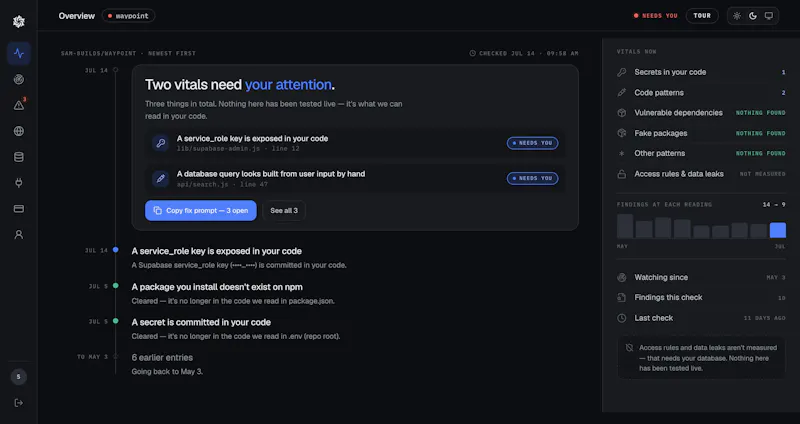Open the waypoint project selector pill
The width and height of the screenshot is (800, 424).
pyautogui.click(x=128, y=16)
